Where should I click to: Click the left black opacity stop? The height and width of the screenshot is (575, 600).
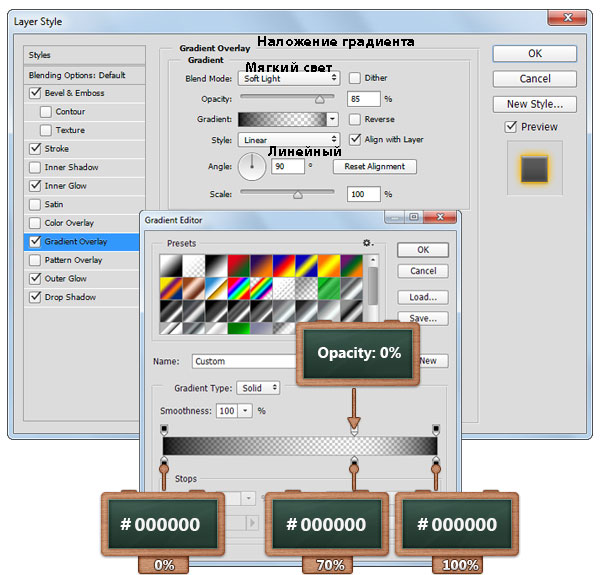(x=164, y=430)
